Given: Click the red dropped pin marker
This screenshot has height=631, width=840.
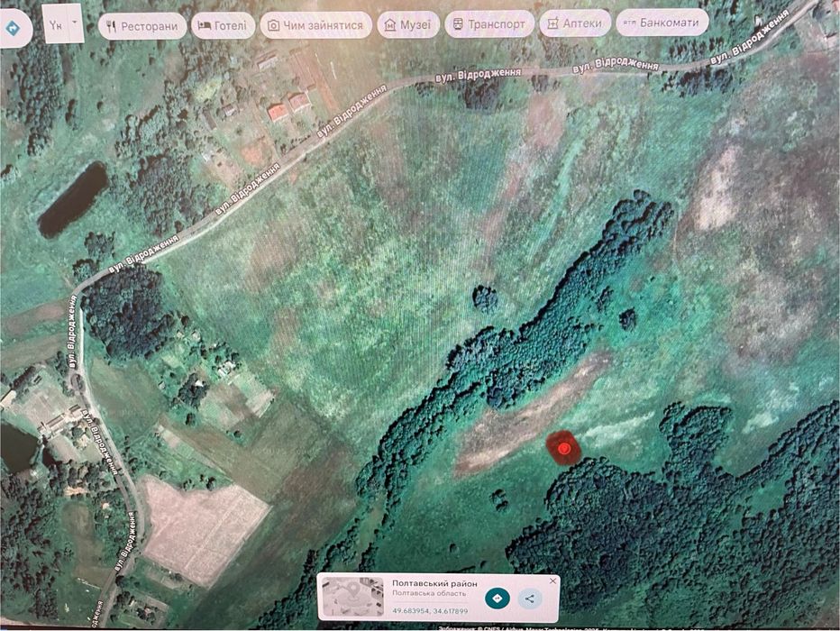Looking at the screenshot, I should [x=563, y=448].
